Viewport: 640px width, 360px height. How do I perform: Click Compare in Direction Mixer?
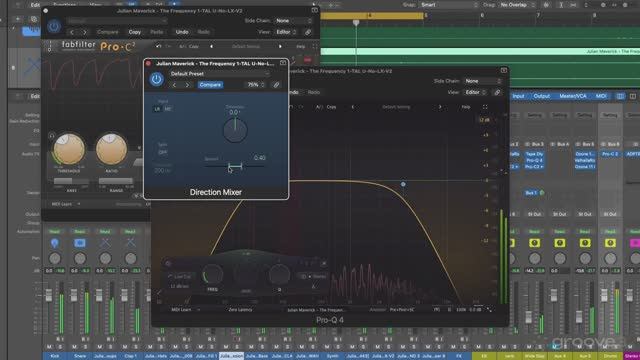210,85
